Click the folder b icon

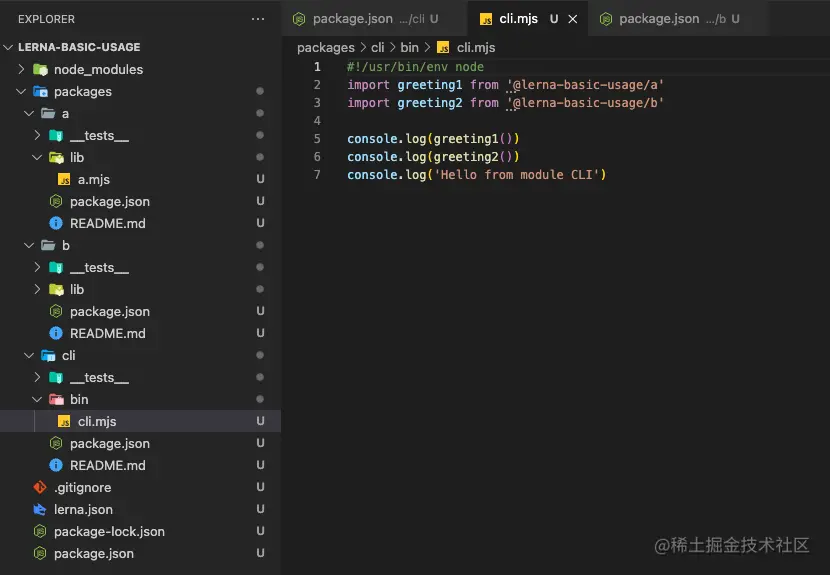tap(48, 245)
